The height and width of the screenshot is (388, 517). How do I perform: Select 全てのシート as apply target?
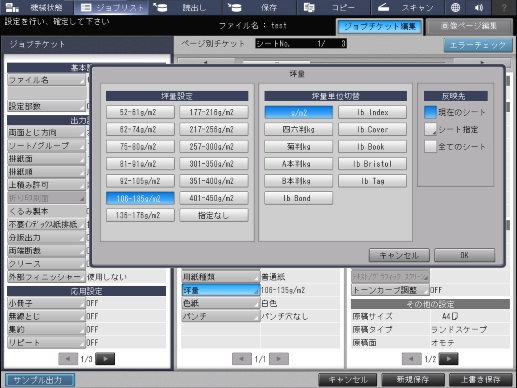pos(430,147)
